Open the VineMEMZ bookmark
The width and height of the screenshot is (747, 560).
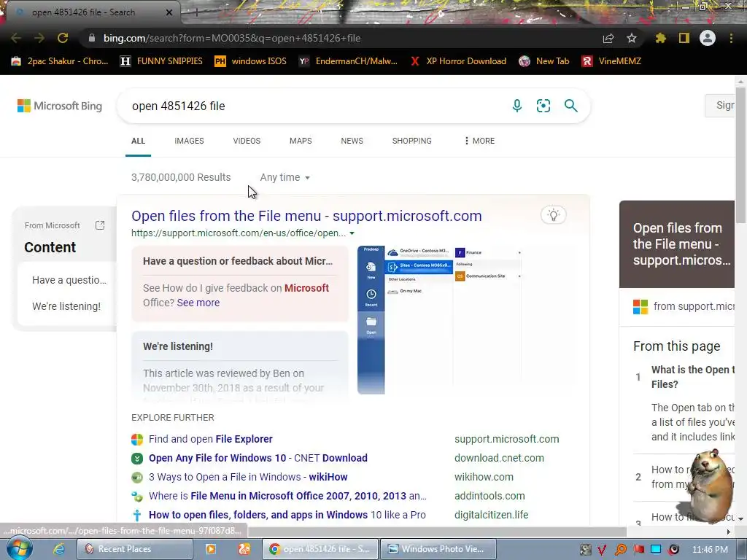tap(612, 61)
